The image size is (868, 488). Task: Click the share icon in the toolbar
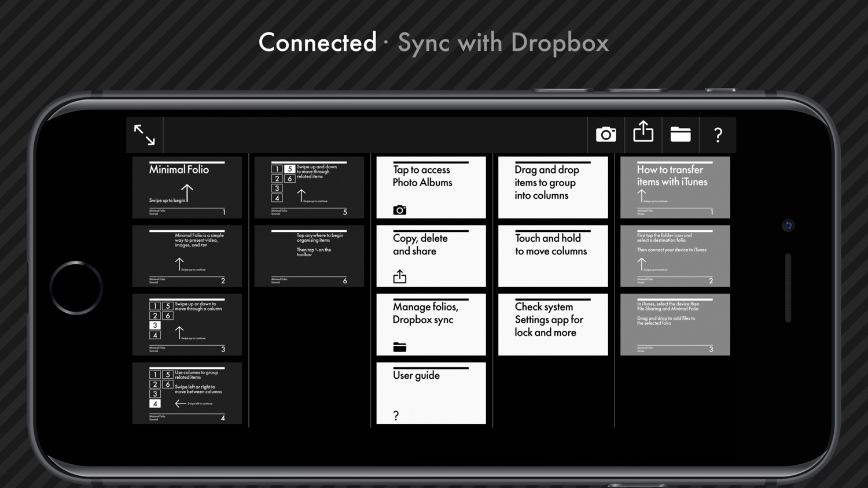(x=643, y=132)
